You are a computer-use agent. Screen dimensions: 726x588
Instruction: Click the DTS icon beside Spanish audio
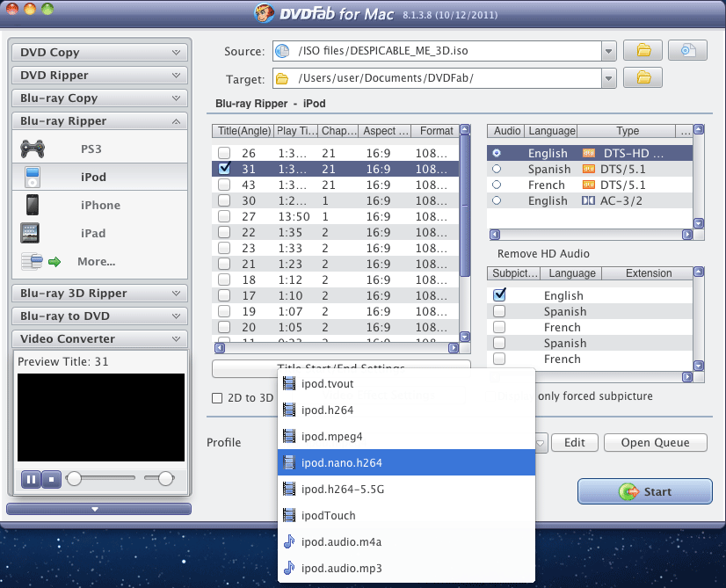coord(589,169)
